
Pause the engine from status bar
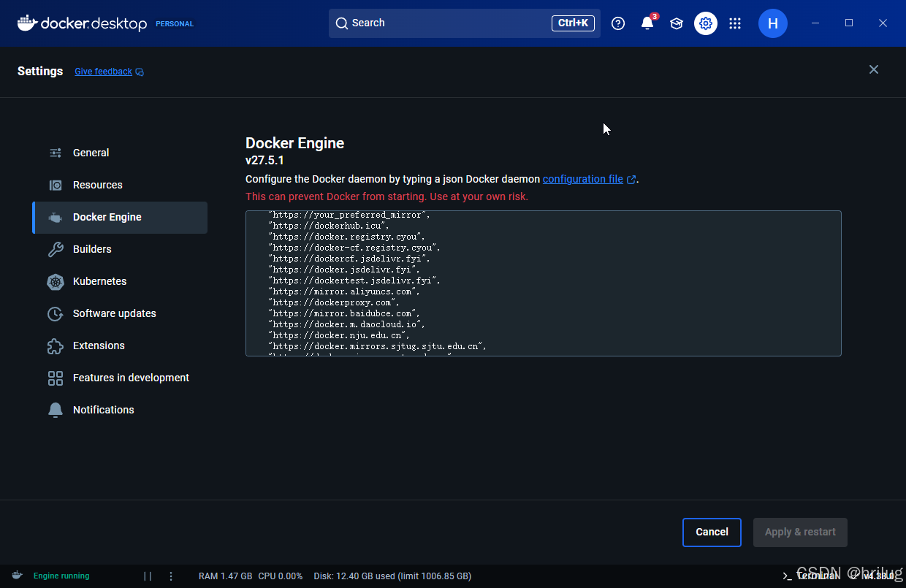click(x=148, y=576)
